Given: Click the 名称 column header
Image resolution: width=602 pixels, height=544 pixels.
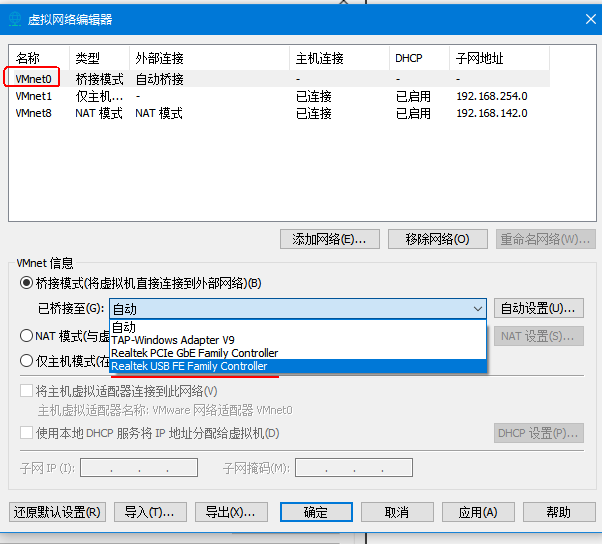Looking at the screenshot, I should [39, 58].
